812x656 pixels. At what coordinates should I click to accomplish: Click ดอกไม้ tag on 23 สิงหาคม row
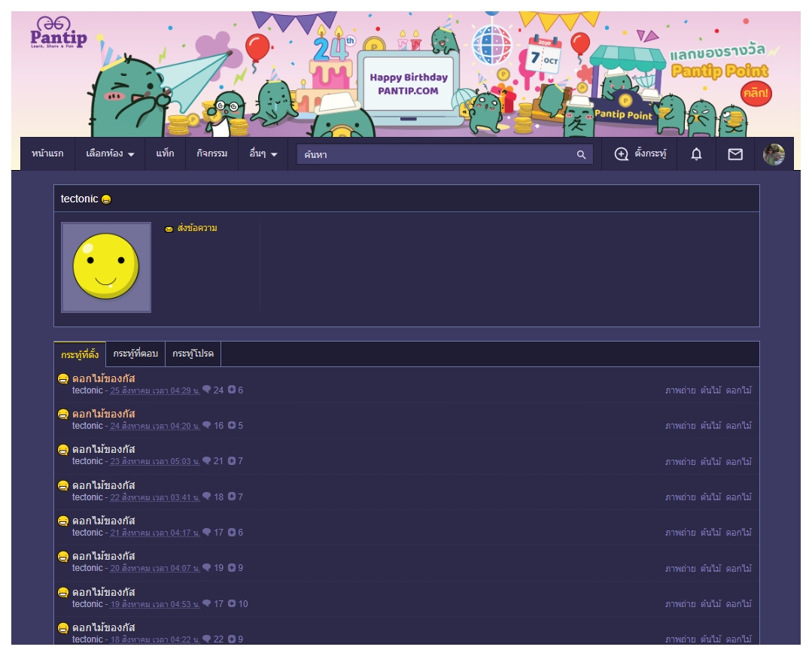[x=738, y=462]
